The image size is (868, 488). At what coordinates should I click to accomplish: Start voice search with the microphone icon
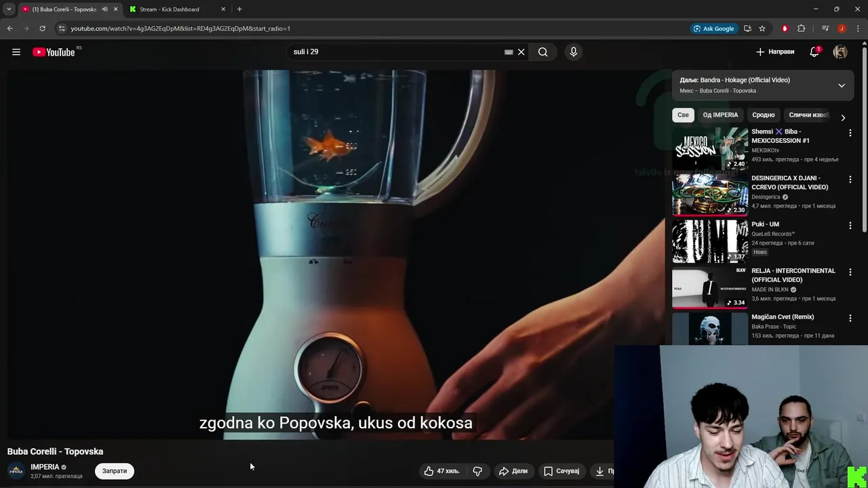574,52
